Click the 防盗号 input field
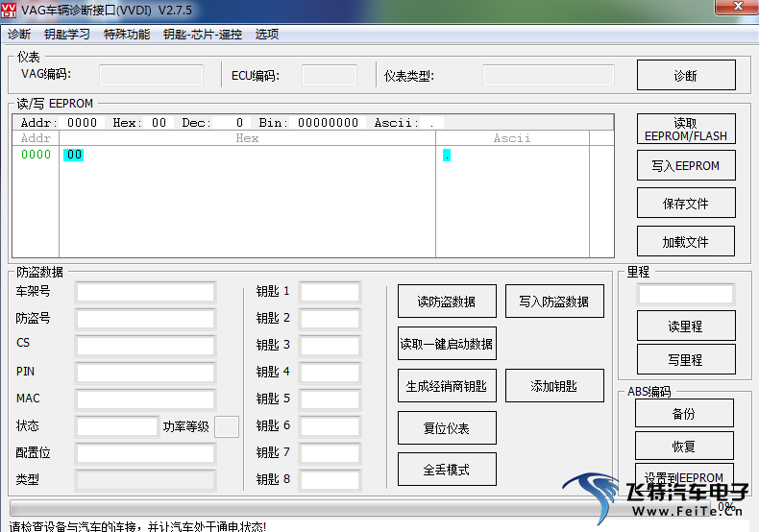The image size is (759, 532). [145, 319]
